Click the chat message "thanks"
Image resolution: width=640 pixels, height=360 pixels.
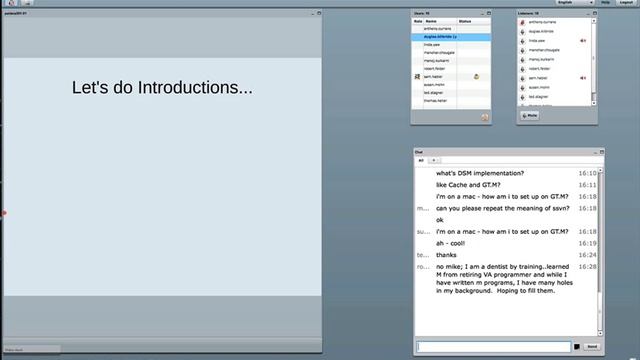pos(446,255)
